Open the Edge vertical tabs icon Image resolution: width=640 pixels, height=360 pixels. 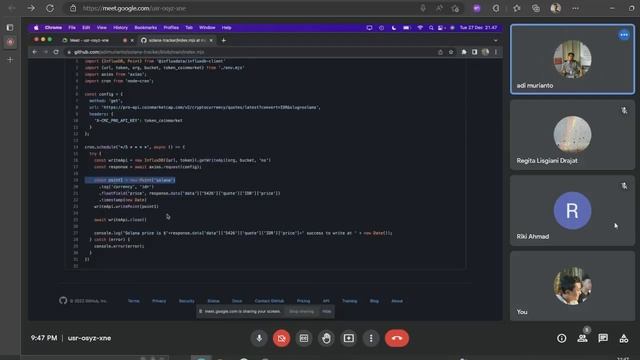pyautogui.click(x=10, y=27)
